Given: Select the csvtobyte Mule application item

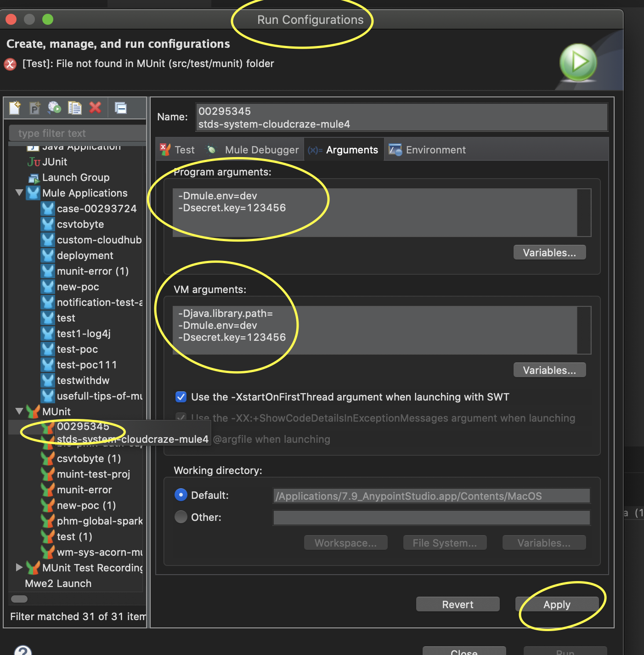Looking at the screenshot, I should coord(80,224).
